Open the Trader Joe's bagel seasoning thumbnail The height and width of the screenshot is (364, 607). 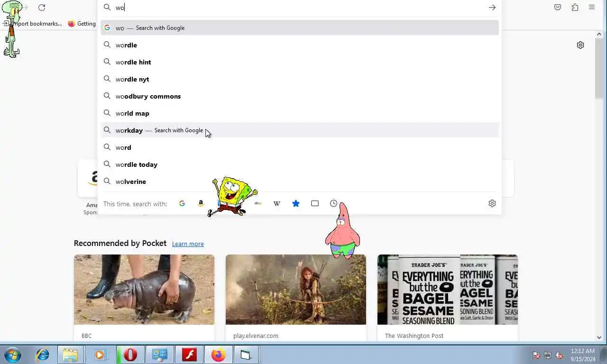[448, 290]
